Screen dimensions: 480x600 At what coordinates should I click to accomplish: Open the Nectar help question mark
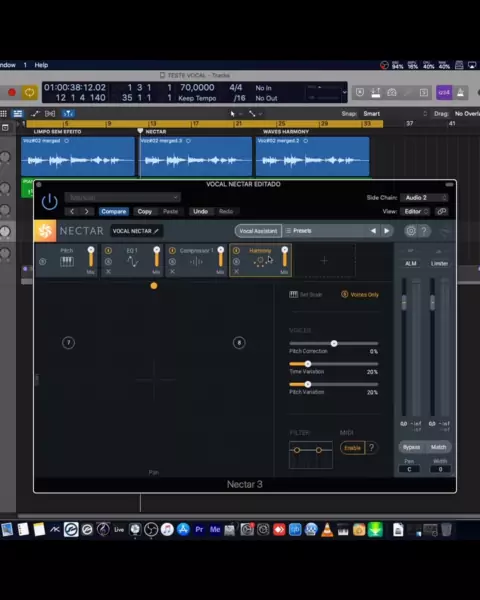coord(424,231)
